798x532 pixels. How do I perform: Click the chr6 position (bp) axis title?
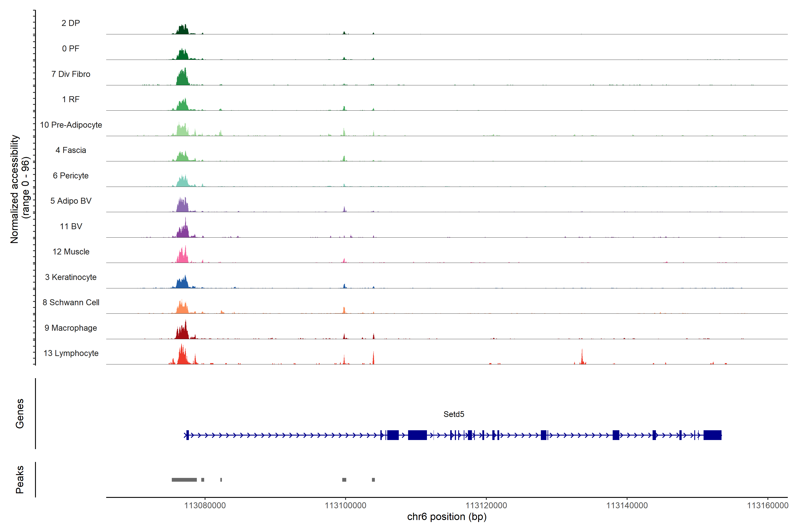pos(446,517)
